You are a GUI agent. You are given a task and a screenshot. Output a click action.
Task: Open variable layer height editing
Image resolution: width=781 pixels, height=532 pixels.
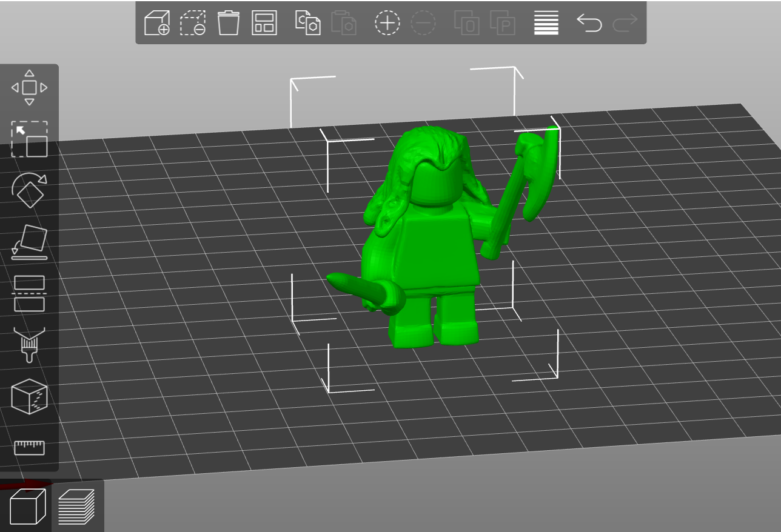[x=546, y=23]
